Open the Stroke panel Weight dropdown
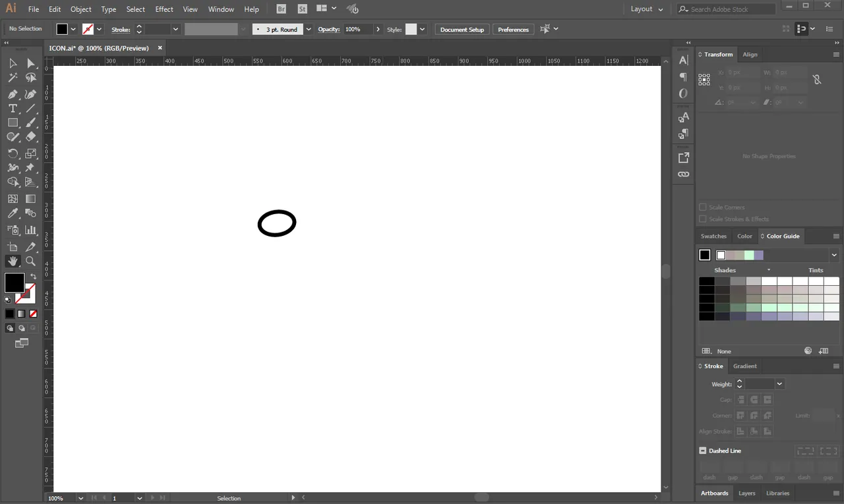 pyautogui.click(x=779, y=384)
